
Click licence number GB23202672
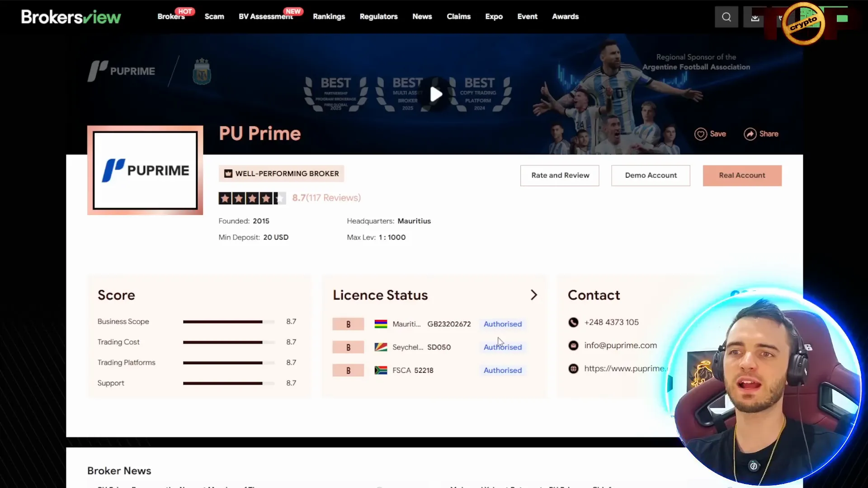[x=449, y=324]
